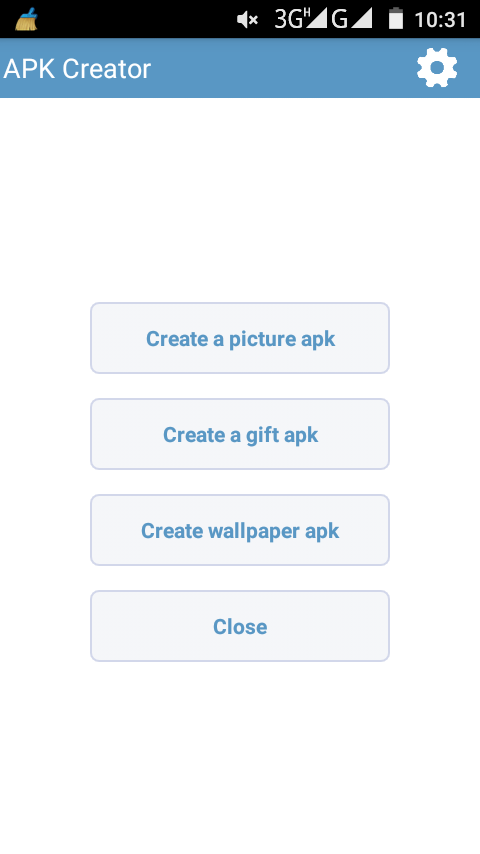
Task: Select Create wallpaper apk
Action: [240, 530]
